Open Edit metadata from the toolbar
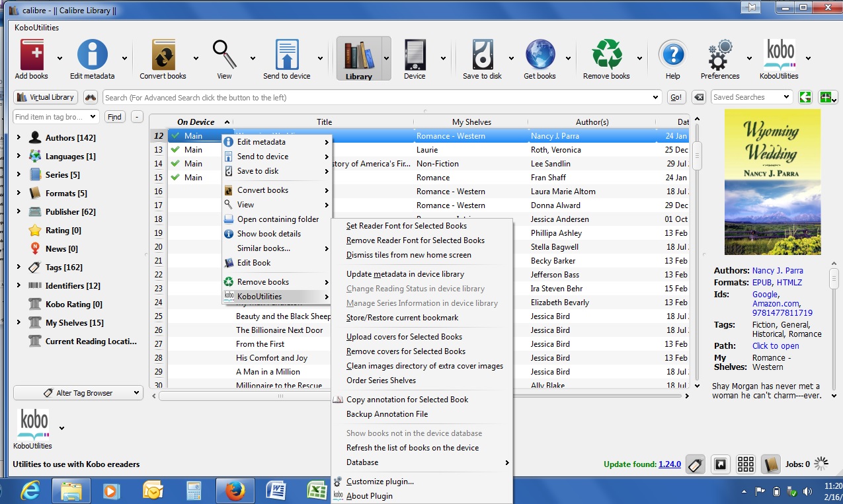Image resolution: width=843 pixels, height=504 pixels. pyautogui.click(x=92, y=55)
